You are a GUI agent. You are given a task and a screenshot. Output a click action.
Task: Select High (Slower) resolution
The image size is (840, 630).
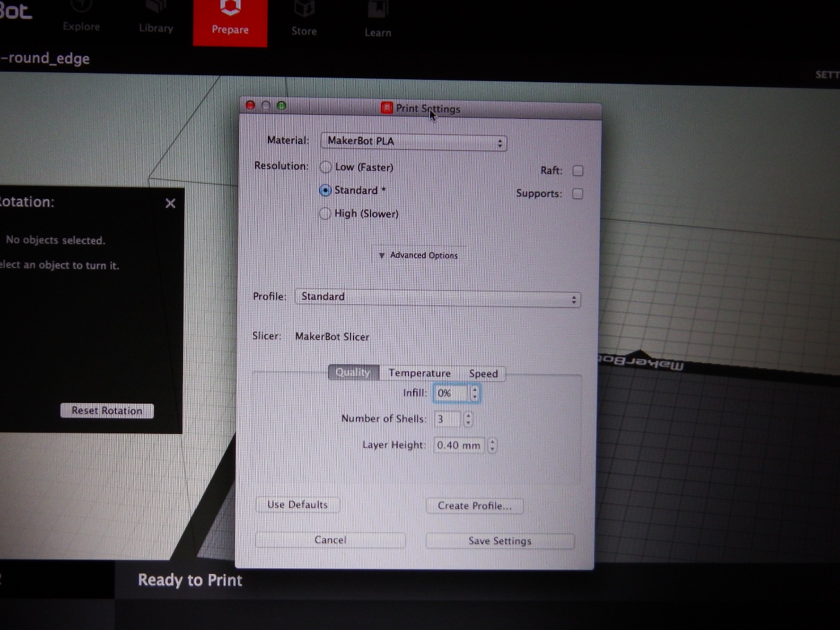tap(325, 213)
